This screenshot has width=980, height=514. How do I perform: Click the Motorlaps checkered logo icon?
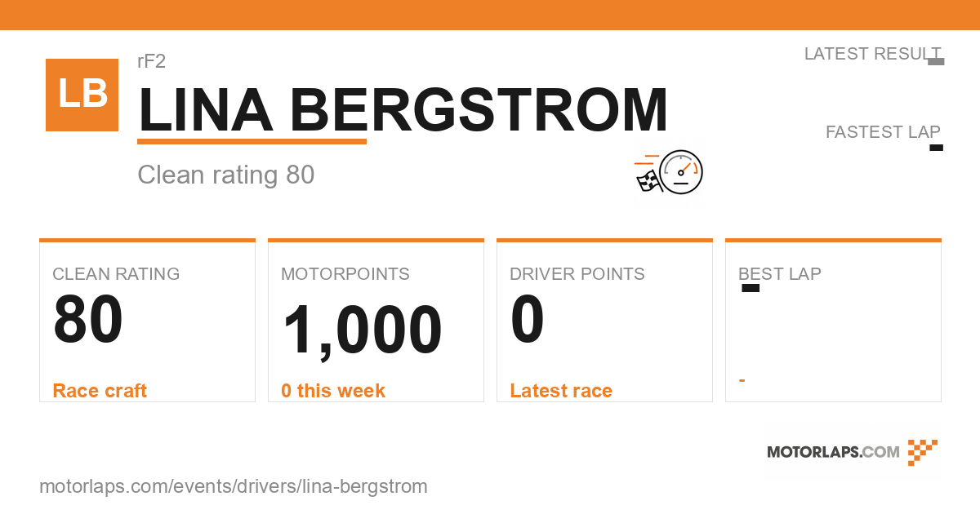pyautogui.click(x=923, y=452)
